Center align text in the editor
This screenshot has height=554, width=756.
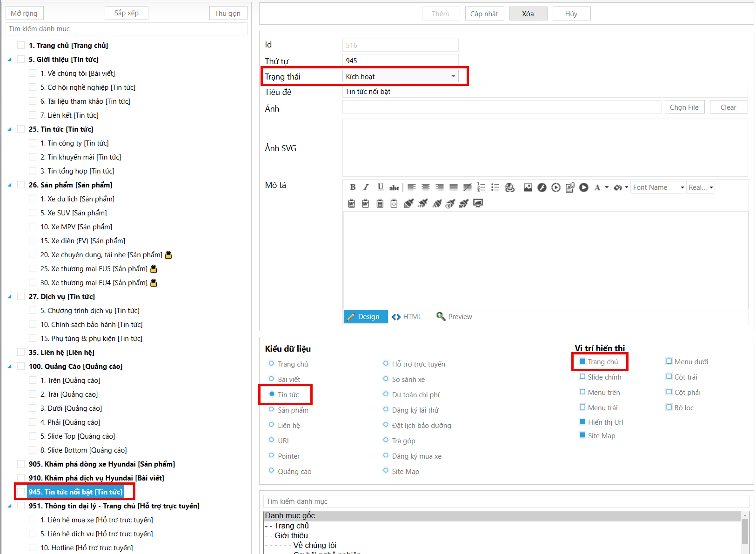point(425,187)
